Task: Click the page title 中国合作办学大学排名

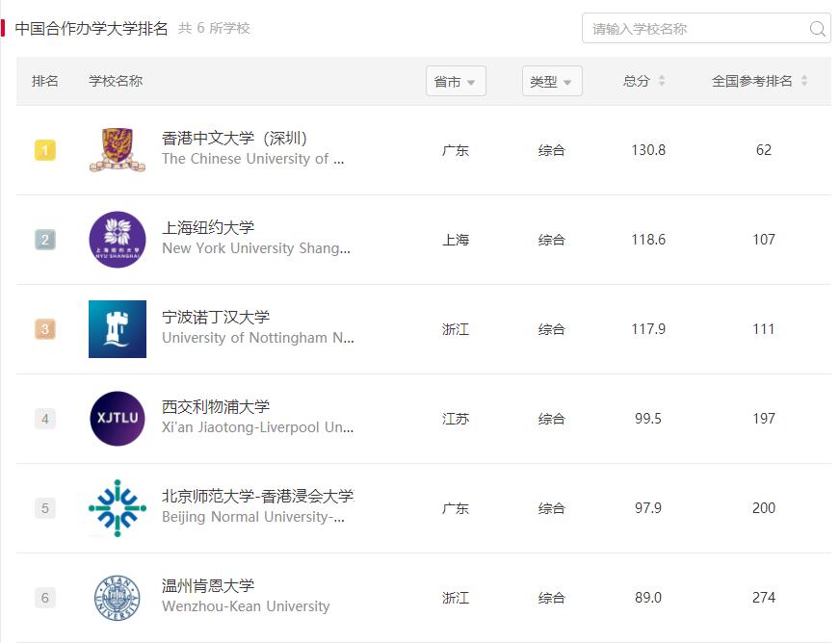Action: point(92,28)
